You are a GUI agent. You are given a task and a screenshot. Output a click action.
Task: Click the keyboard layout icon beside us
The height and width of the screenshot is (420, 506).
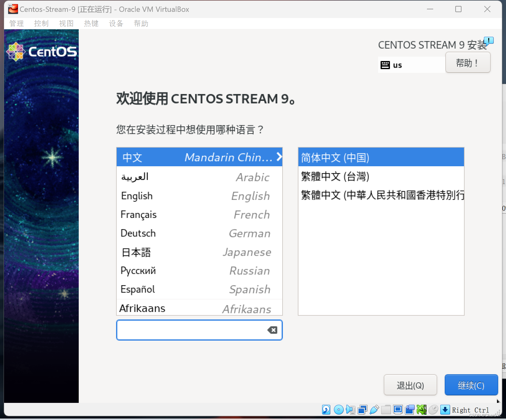coord(385,65)
